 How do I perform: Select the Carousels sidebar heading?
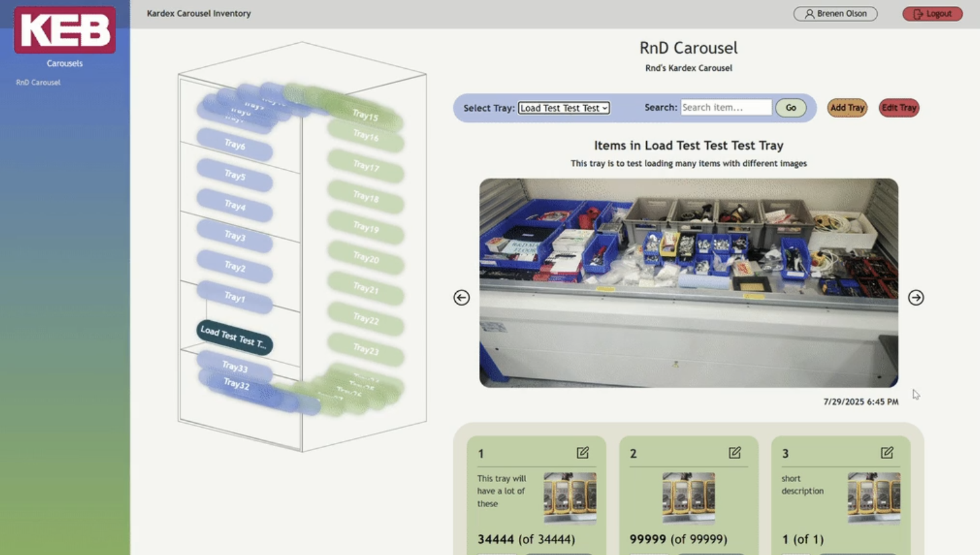(64, 64)
